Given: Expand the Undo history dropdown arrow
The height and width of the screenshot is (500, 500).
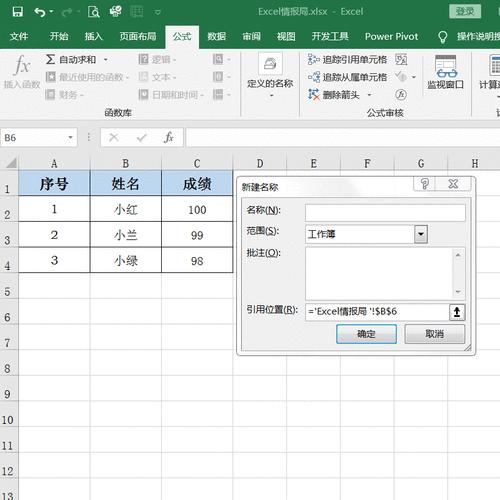Looking at the screenshot, I should coord(51,12).
